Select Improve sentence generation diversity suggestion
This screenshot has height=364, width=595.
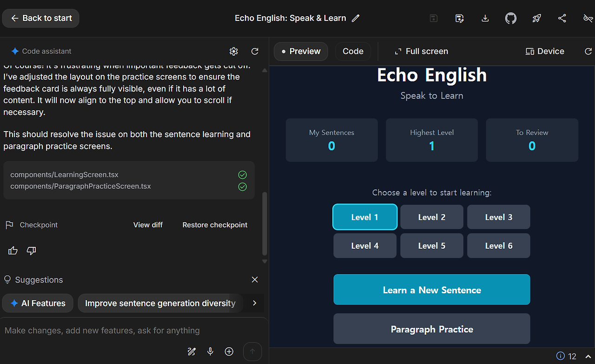[x=160, y=303]
